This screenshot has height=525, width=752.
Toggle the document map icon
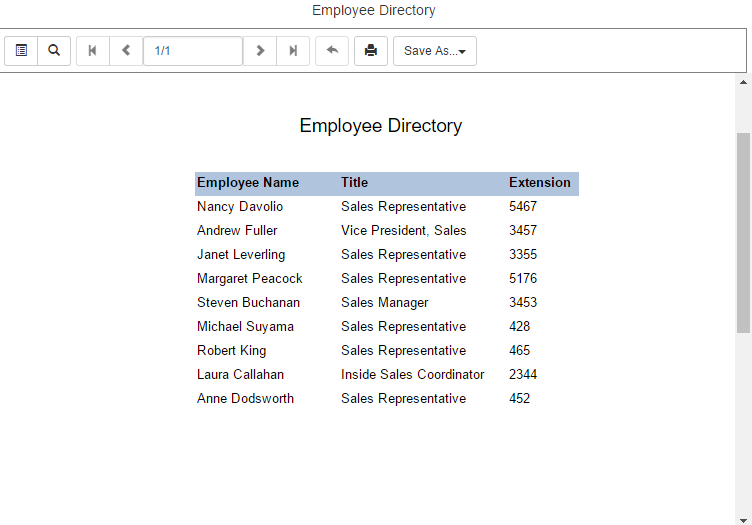click(x=21, y=50)
